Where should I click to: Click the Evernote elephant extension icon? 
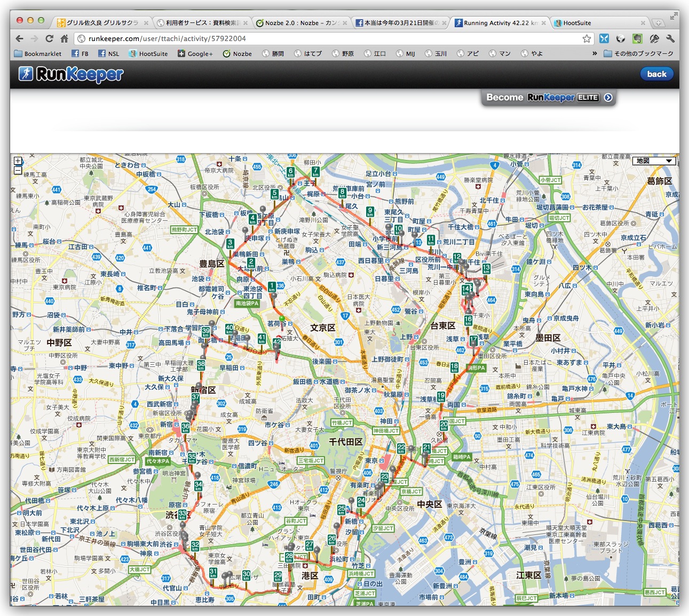click(x=637, y=38)
